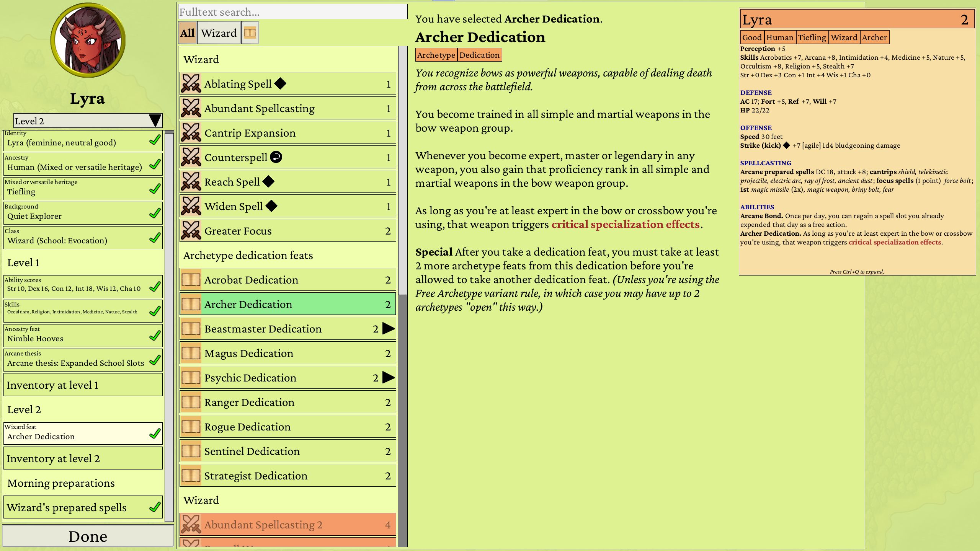The image size is (980, 551).
Task: Open the Wizard class step
Action: tap(83, 238)
